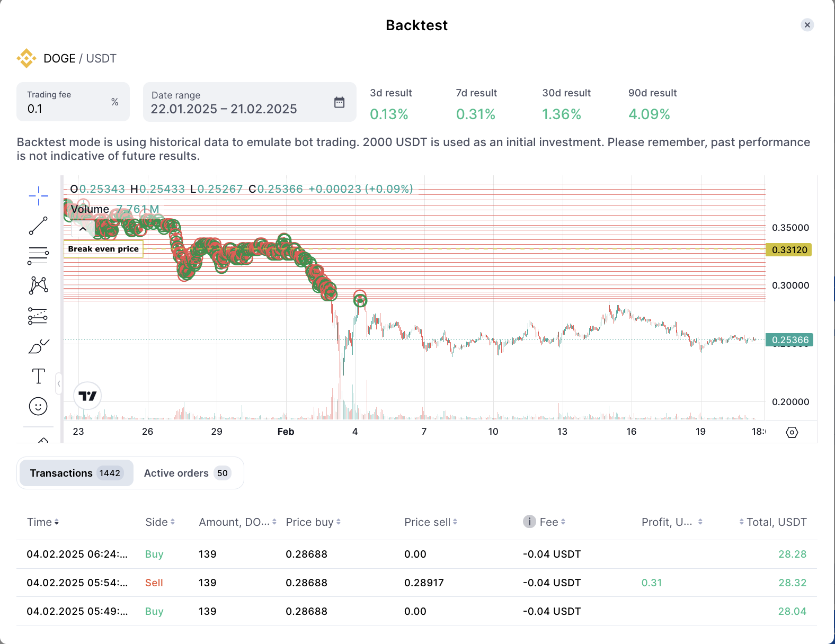Edit the Trading fee input field
This screenshot has height=644, width=835.
[66, 109]
